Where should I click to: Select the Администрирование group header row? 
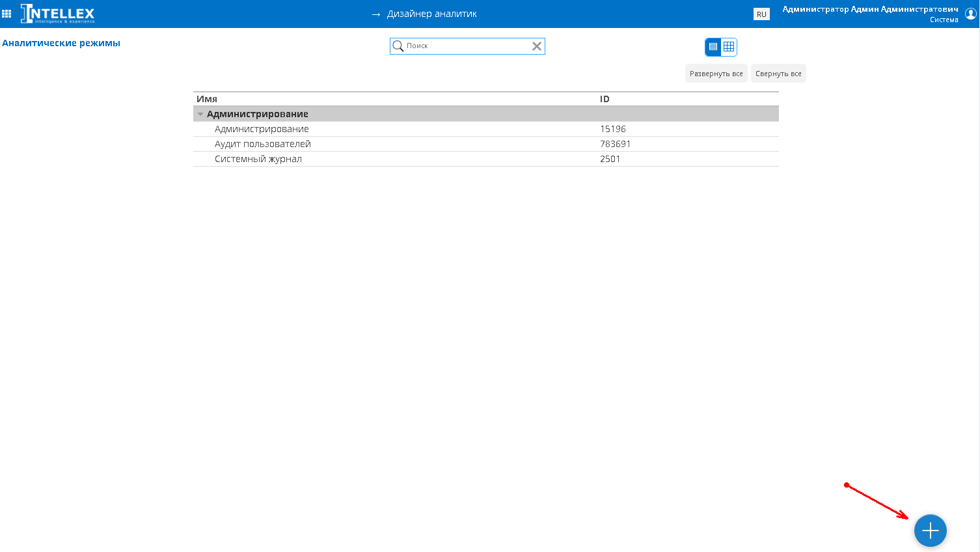(486, 114)
